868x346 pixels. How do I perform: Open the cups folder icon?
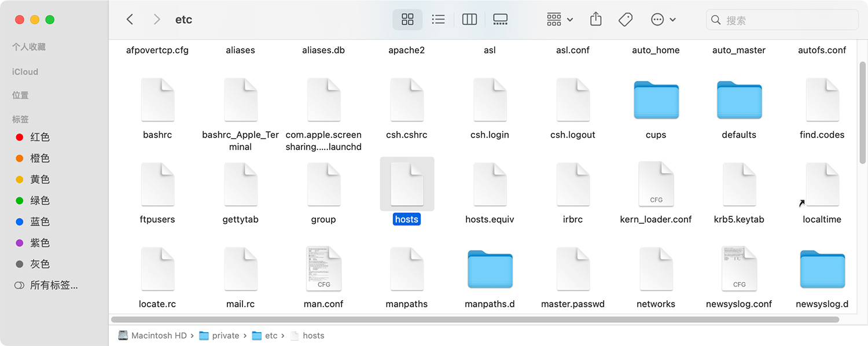656,100
